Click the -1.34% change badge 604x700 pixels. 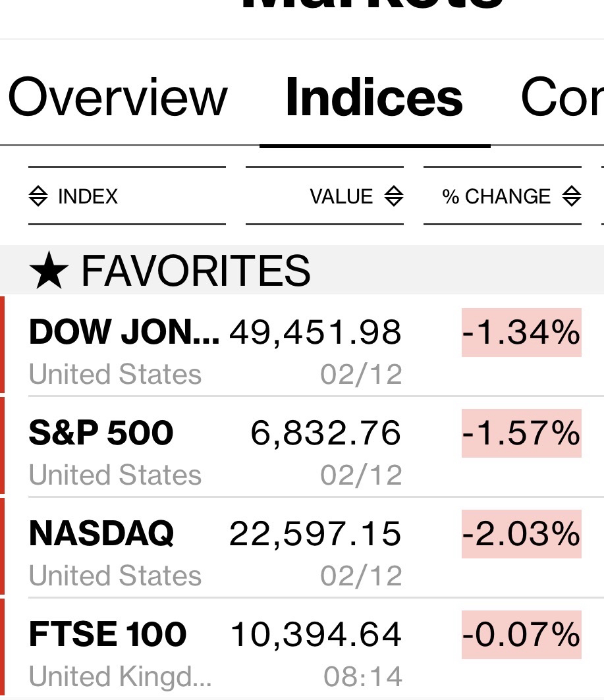[x=521, y=332]
